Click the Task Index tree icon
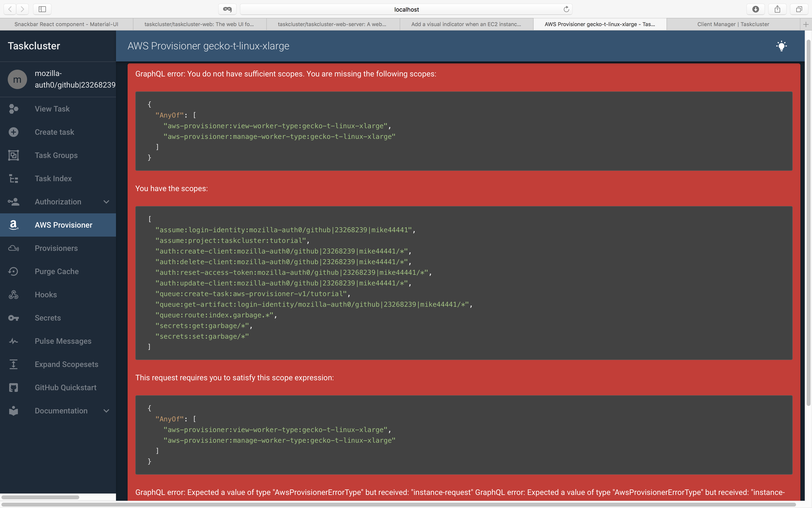Screen dimensions: 812x508 tap(14, 179)
